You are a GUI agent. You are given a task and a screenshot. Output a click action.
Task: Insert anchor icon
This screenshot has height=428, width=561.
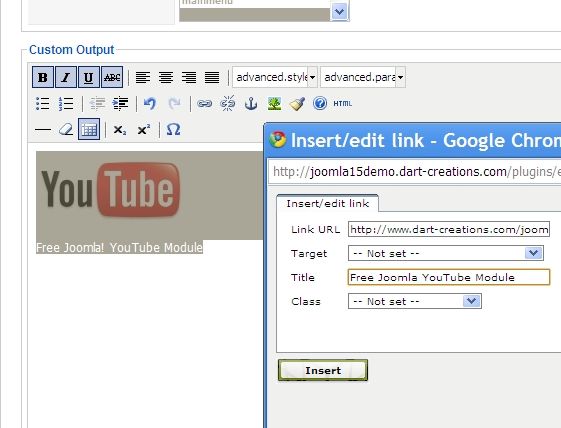tap(251, 104)
